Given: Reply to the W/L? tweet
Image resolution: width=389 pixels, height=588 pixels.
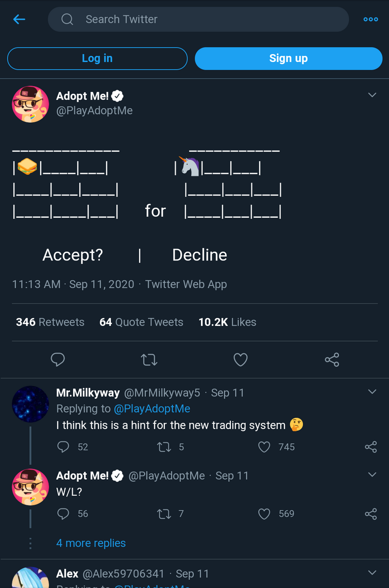Looking at the screenshot, I should [63, 514].
